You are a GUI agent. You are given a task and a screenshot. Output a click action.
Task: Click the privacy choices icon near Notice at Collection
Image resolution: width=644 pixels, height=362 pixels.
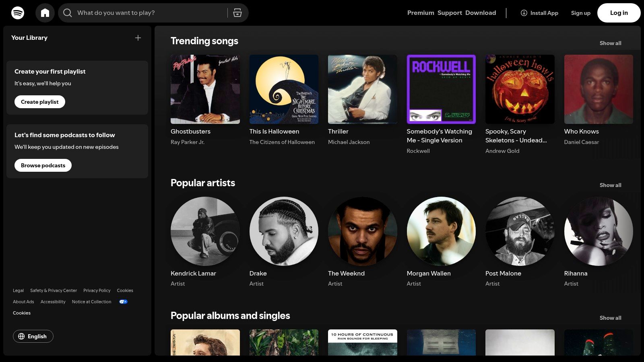(123, 302)
